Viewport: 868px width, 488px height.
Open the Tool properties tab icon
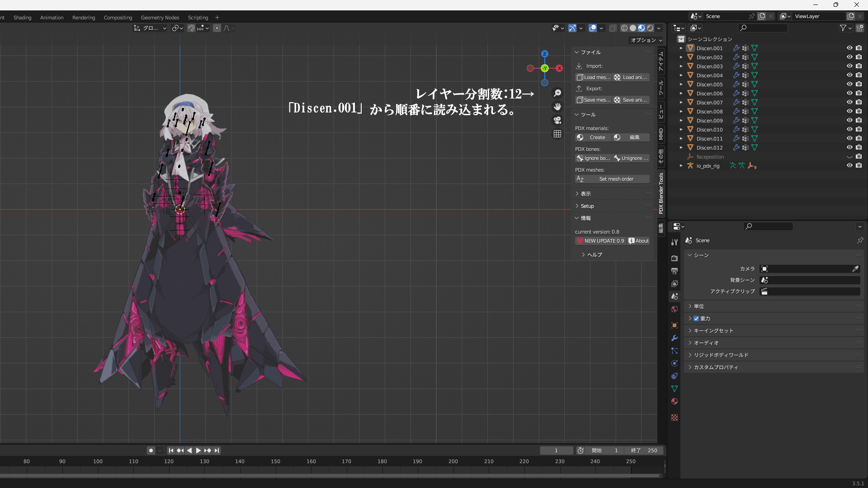pos(675,242)
